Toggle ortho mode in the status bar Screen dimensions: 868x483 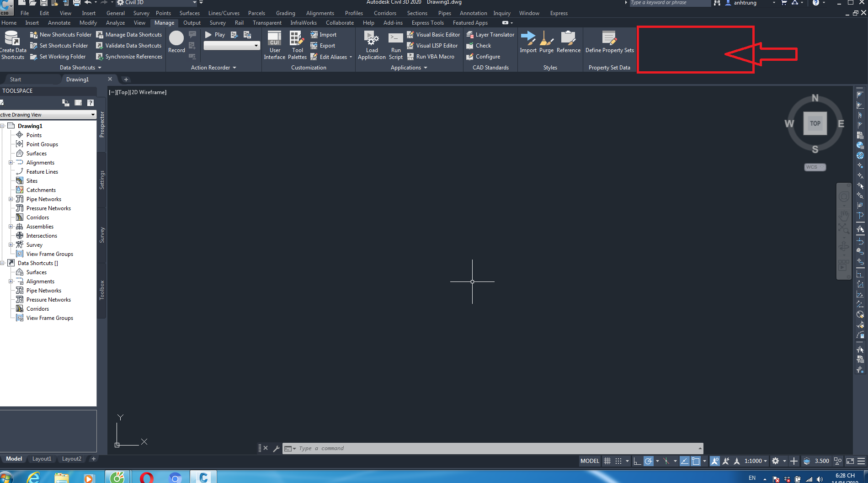click(638, 461)
